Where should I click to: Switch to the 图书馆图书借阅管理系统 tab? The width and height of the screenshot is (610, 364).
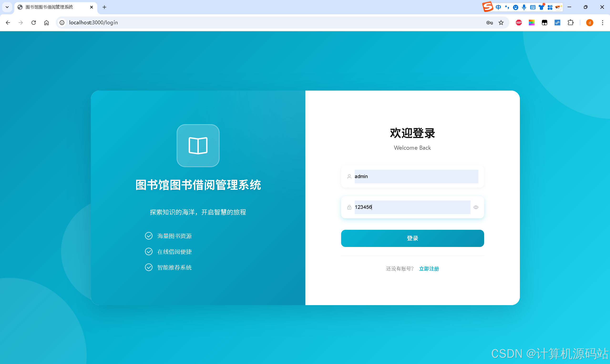click(x=49, y=7)
